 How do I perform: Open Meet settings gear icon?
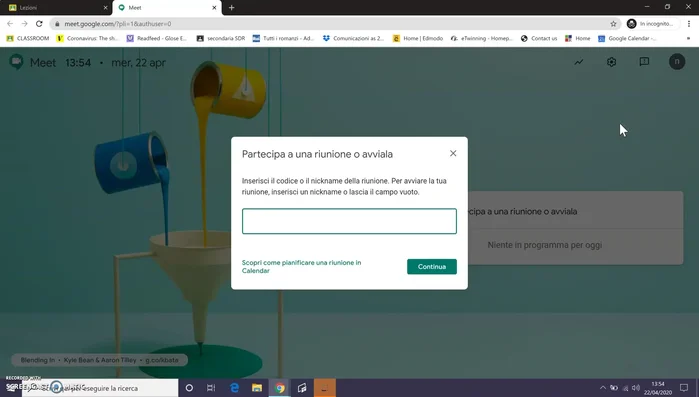point(611,62)
